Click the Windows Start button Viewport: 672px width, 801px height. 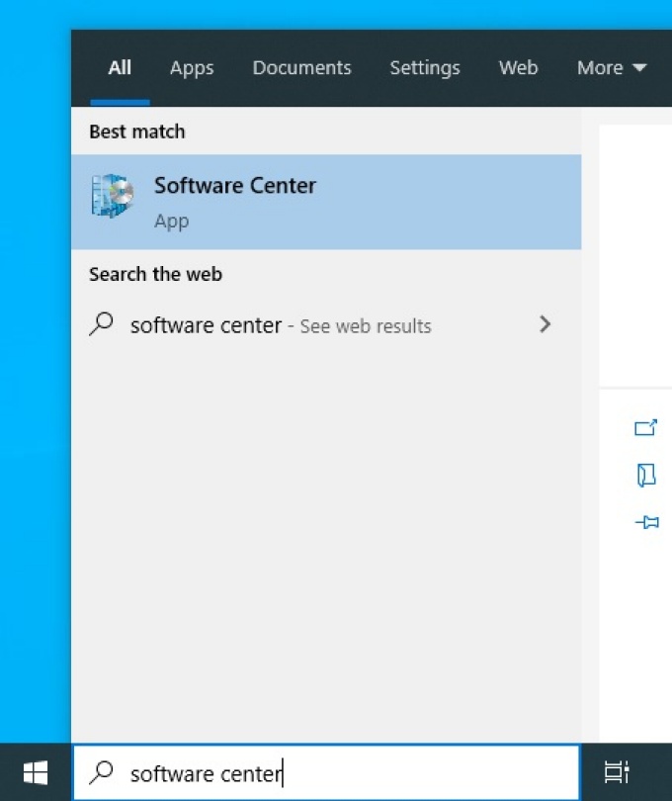(36, 772)
